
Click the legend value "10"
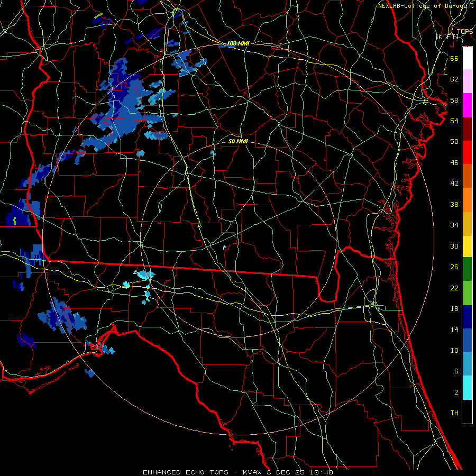click(x=454, y=350)
